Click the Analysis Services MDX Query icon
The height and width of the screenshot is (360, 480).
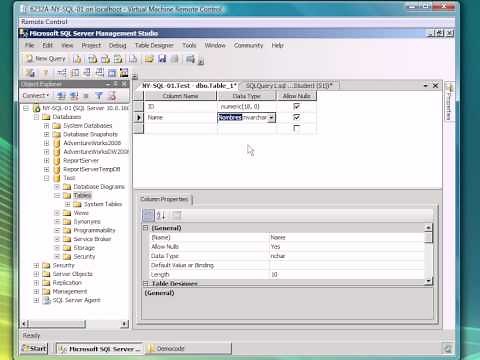tap(92, 59)
